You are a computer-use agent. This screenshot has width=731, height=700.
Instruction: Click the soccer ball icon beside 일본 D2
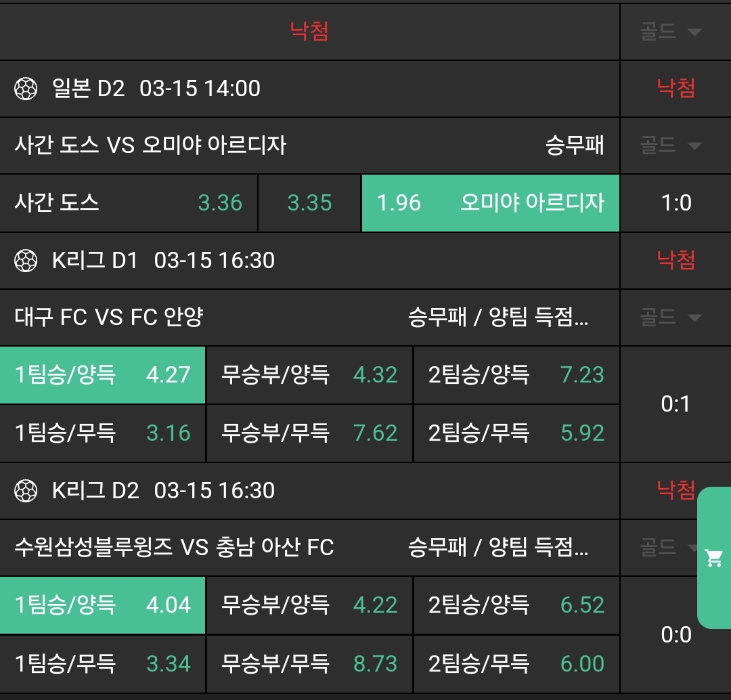tap(26, 89)
